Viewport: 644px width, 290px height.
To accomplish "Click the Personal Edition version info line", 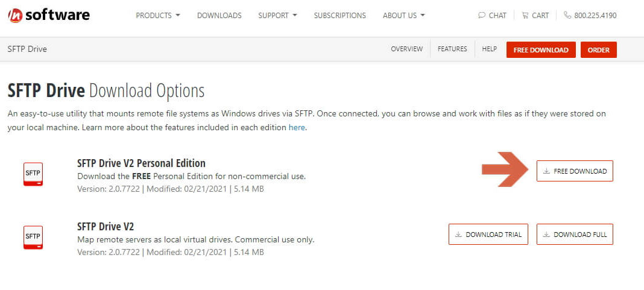I will click(171, 189).
